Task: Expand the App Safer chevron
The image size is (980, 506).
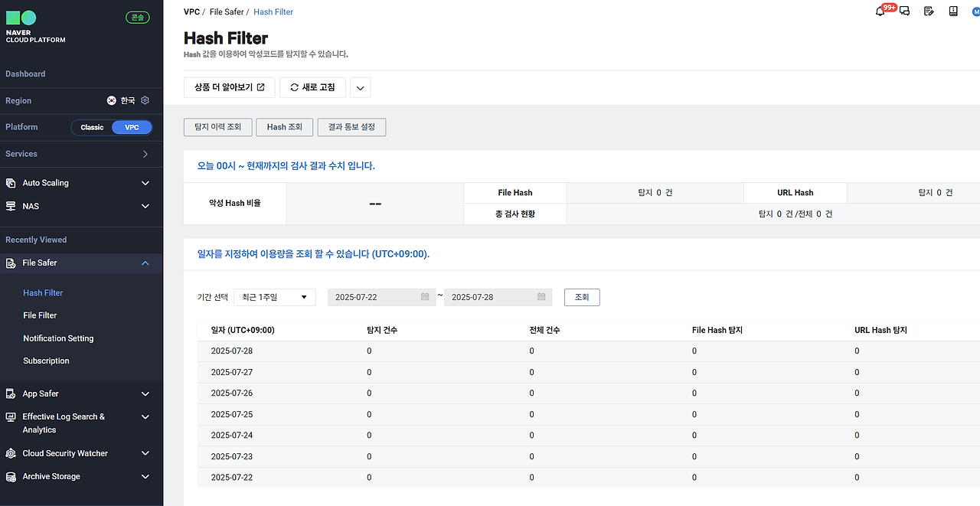Action: pos(145,393)
